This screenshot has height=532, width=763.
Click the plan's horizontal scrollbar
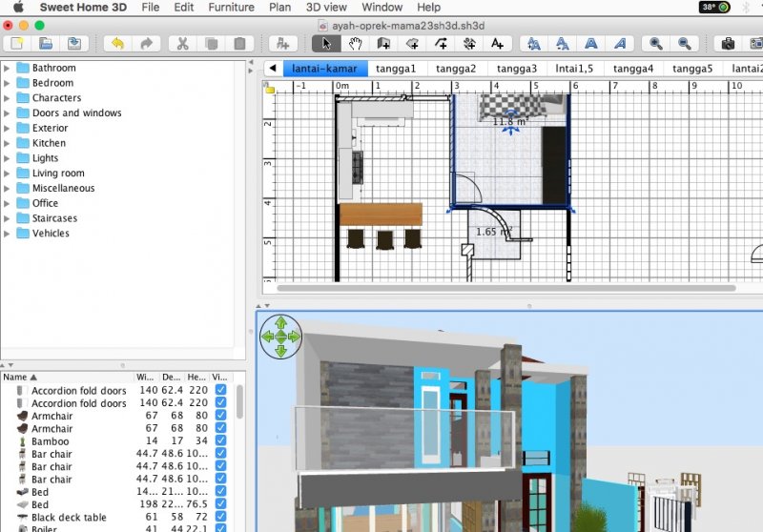pos(505,287)
